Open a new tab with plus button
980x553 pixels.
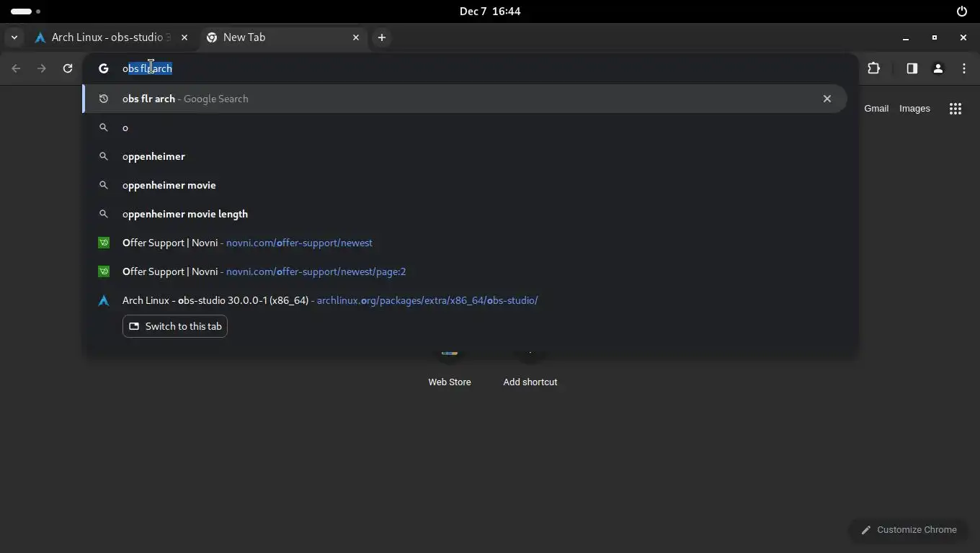(382, 37)
